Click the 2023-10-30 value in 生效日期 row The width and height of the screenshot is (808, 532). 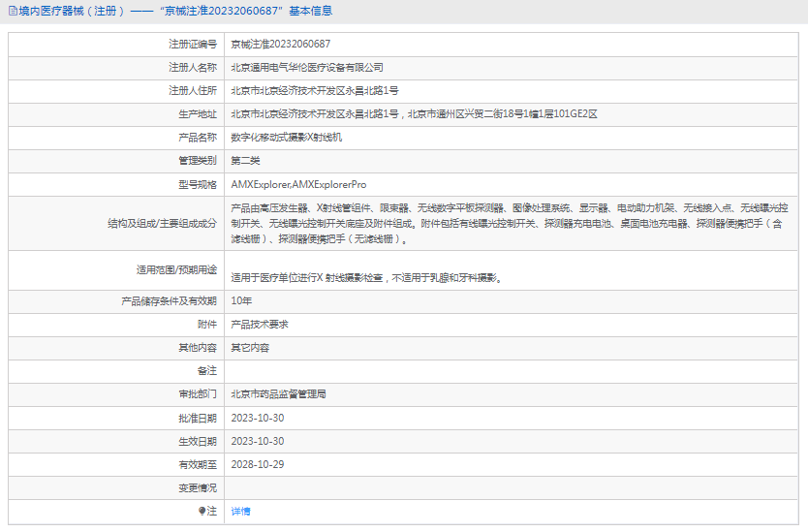click(257, 441)
